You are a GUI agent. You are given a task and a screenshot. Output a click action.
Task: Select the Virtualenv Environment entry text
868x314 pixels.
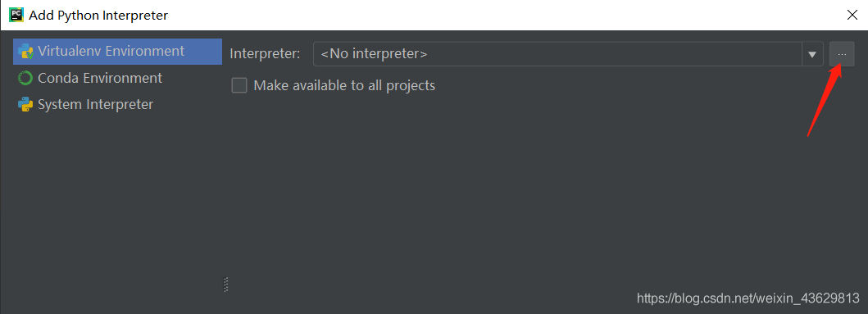click(x=111, y=51)
